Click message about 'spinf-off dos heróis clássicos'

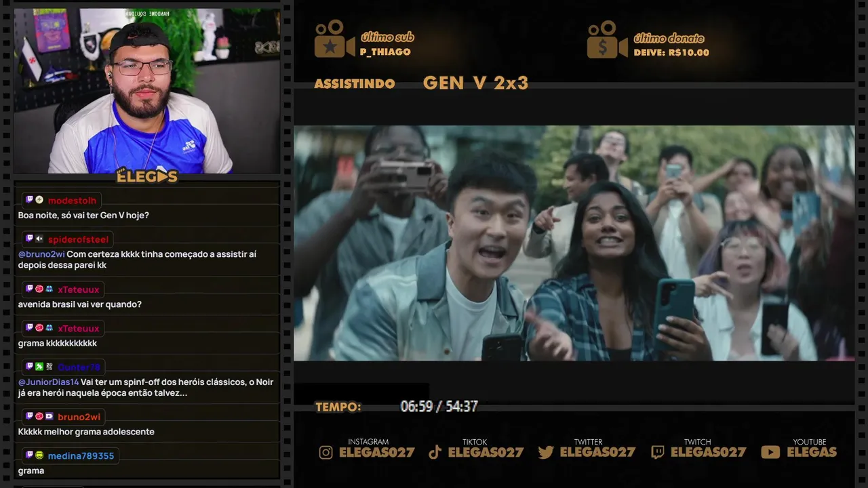(146, 388)
